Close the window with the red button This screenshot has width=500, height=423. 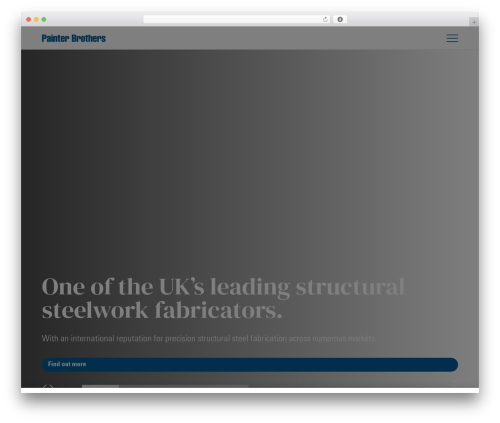pos(29,20)
